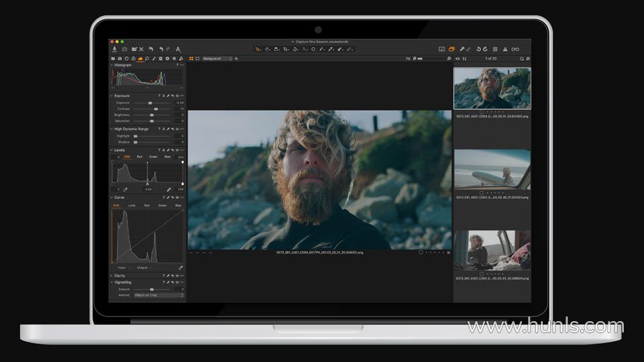This screenshot has height=362, width=644.
Task: Click the Fit zoom button
Action: pyautogui.click(x=408, y=59)
